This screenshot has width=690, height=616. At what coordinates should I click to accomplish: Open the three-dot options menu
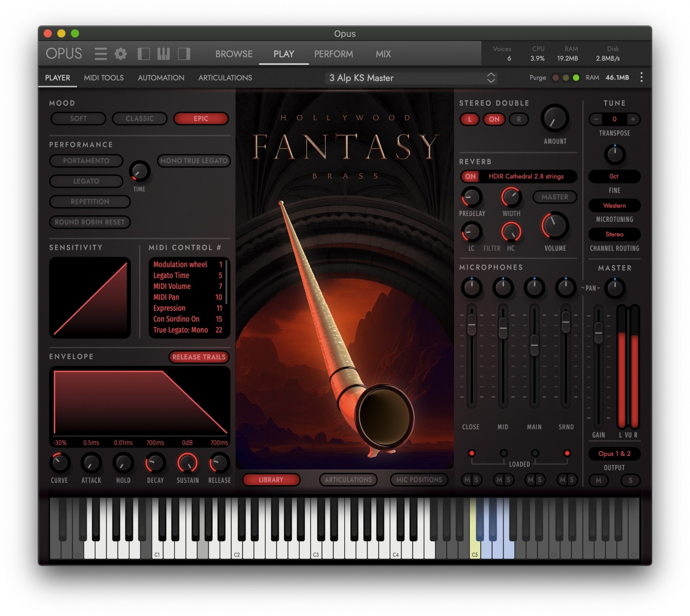point(641,77)
